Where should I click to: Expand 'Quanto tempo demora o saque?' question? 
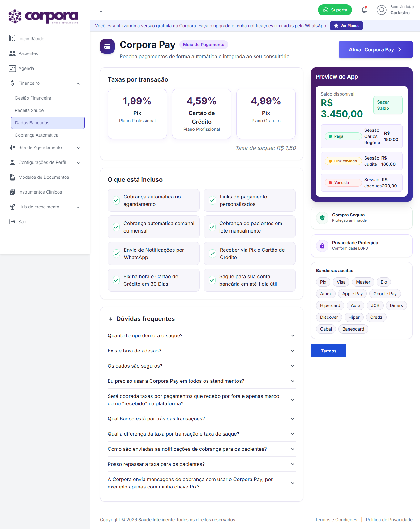tap(202, 335)
